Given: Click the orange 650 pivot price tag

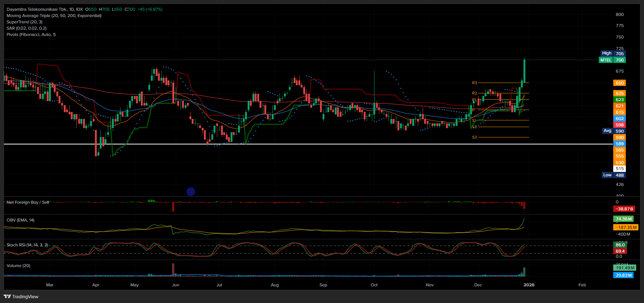Looking at the screenshot, I should [620, 83].
